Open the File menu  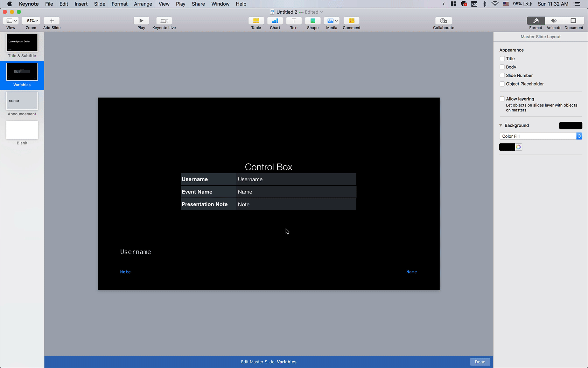point(49,4)
